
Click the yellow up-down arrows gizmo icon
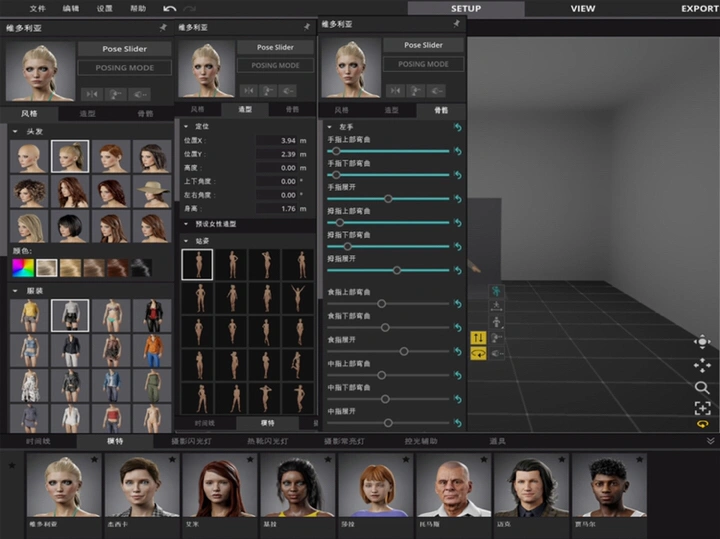pyautogui.click(x=477, y=337)
